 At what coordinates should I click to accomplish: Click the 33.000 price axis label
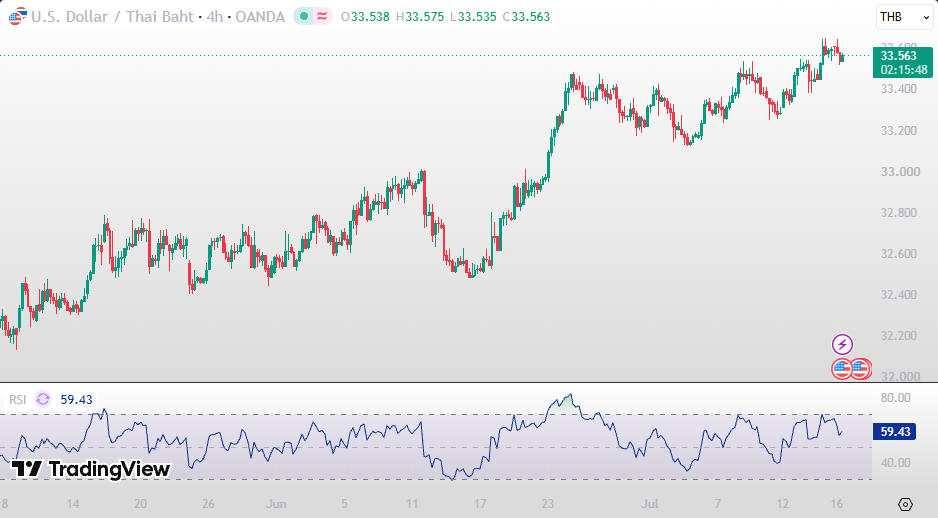click(x=900, y=172)
